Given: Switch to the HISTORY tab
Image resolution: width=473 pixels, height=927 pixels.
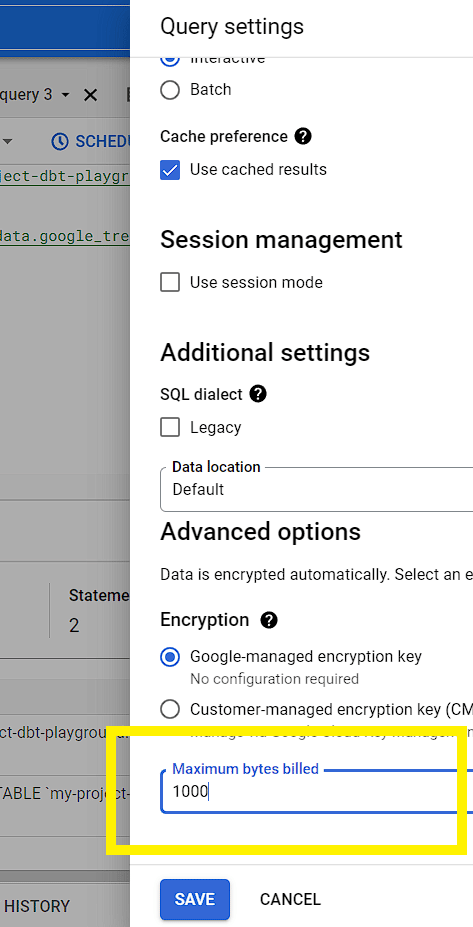Looking at the screenshot, I should [x=37, y=906].
